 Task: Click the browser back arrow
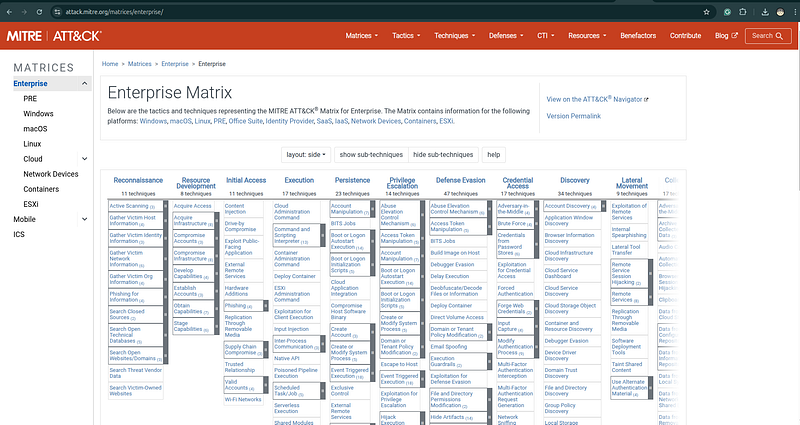[9, 12]
